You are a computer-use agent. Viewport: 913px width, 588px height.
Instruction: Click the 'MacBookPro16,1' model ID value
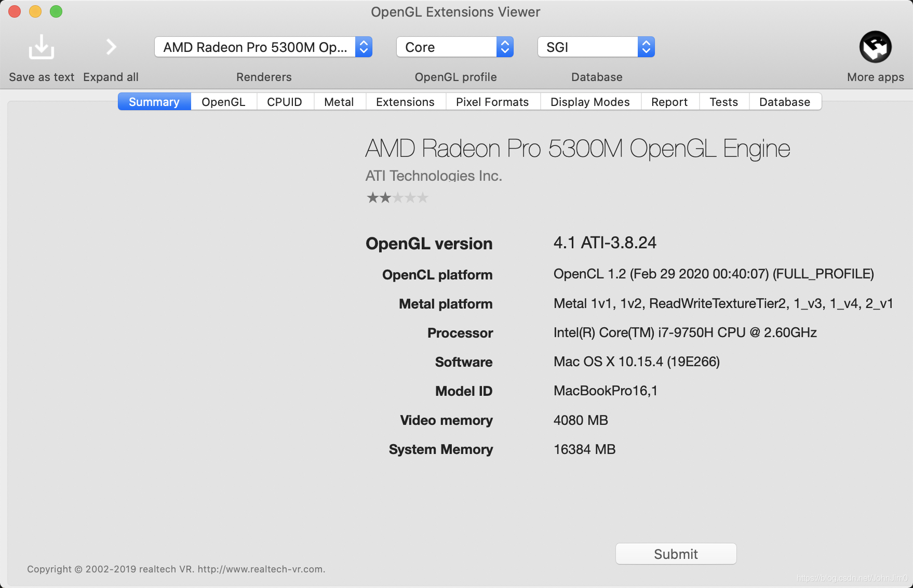[x=606, y=391]
